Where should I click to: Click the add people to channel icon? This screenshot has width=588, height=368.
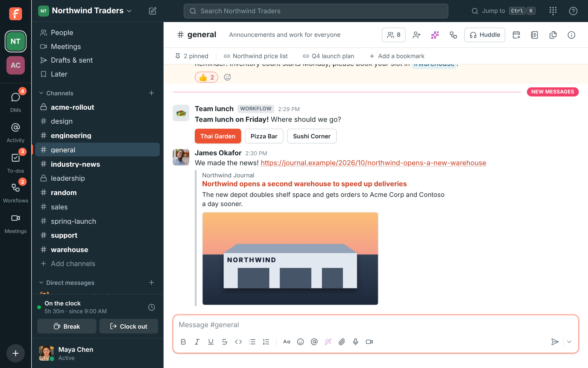point(416,35)
